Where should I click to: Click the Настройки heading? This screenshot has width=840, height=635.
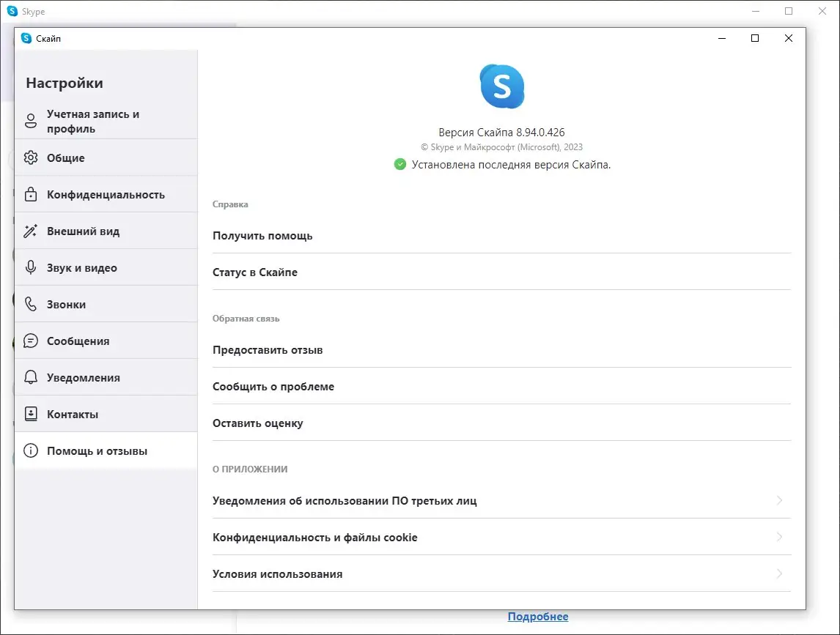[65, 83]
